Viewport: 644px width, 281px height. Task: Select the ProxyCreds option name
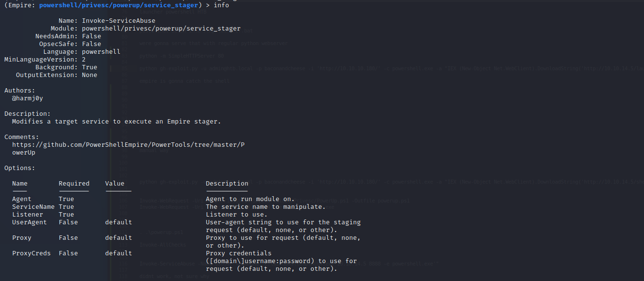click(31, 253)
